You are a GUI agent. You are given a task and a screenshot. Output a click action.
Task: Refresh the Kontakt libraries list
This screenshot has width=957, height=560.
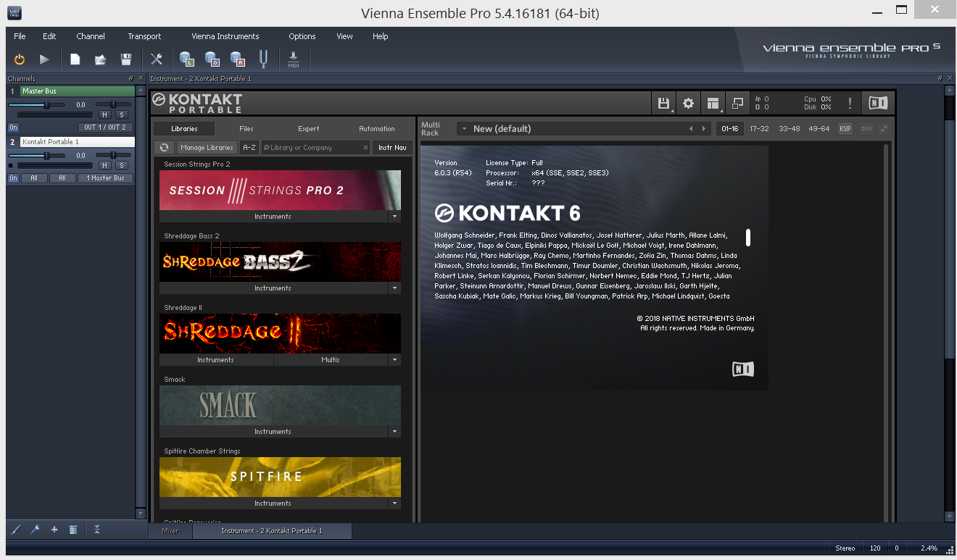(x=165, y=147)
